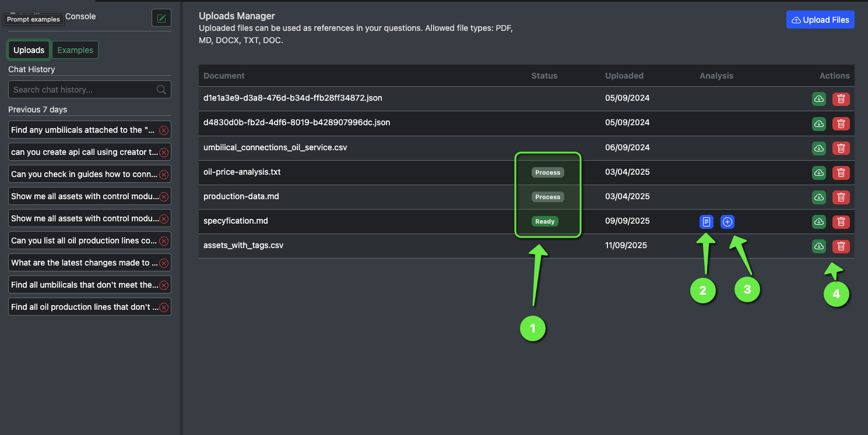Download the oil-price-analysis.txt file
Screen dimensions: 868x435
click(x=819, y=172)
